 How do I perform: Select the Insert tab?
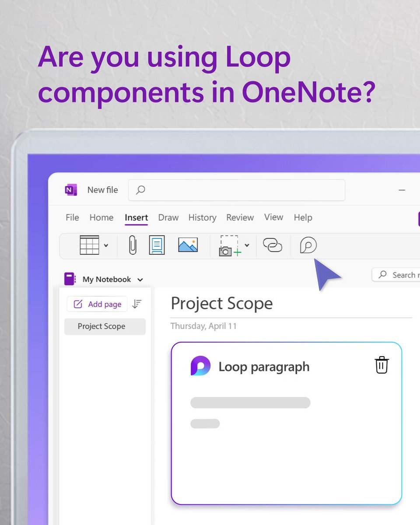coord(136,217)
